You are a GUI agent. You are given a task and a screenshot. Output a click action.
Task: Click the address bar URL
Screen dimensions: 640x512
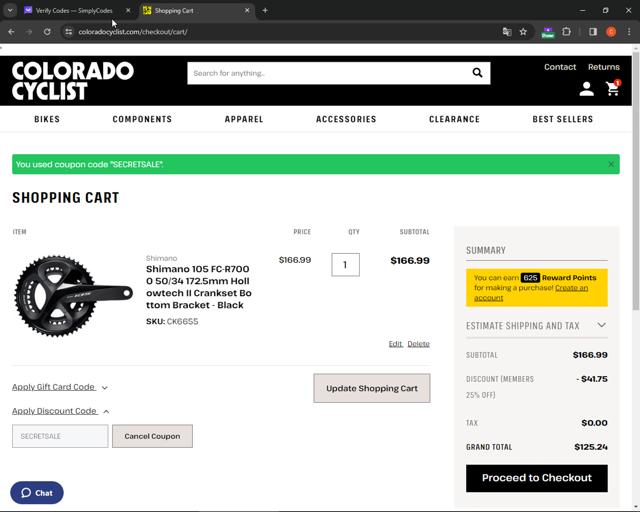click(133, 32)
